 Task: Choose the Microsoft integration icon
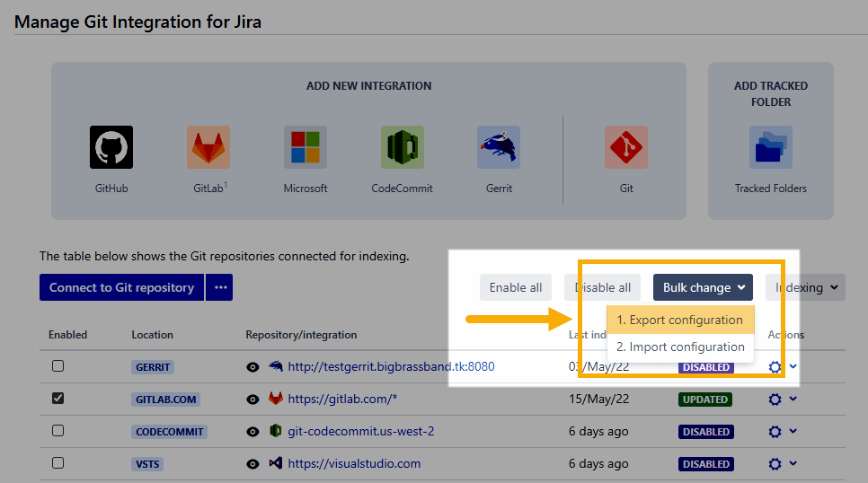(x=306, y=147)
